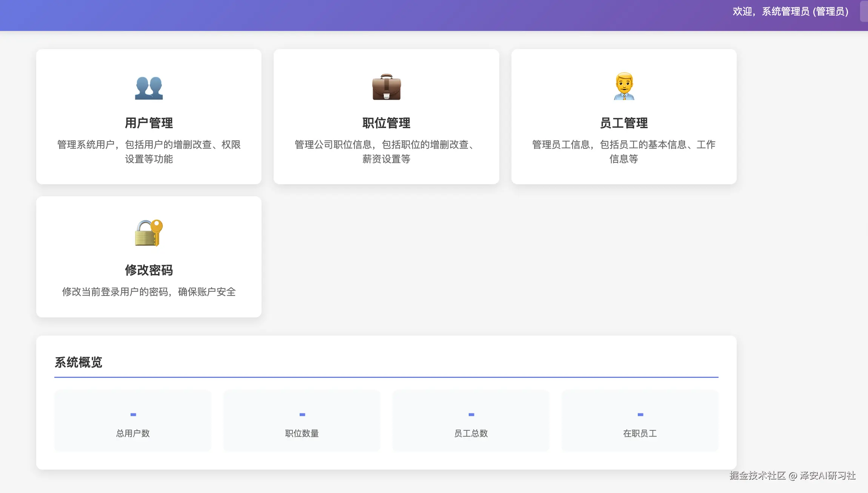Click the welcome 系统管理员 text in header
This screenshot has width=868, height=493.
(790, 11)
